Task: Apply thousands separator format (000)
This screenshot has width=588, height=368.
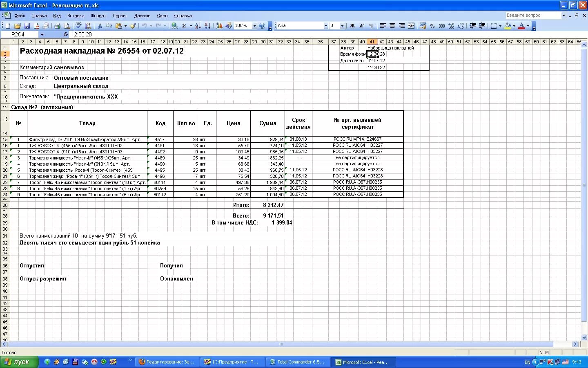Action: 441,26
